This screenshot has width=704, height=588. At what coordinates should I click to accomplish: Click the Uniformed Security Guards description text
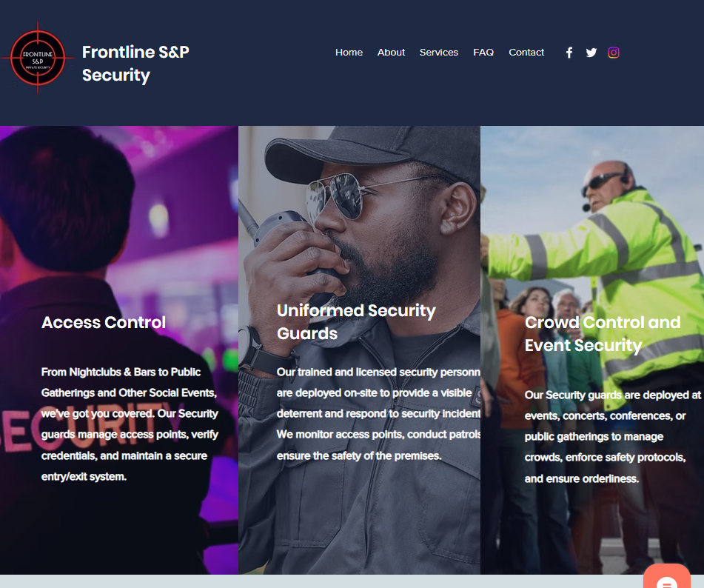tap(378, 414)
